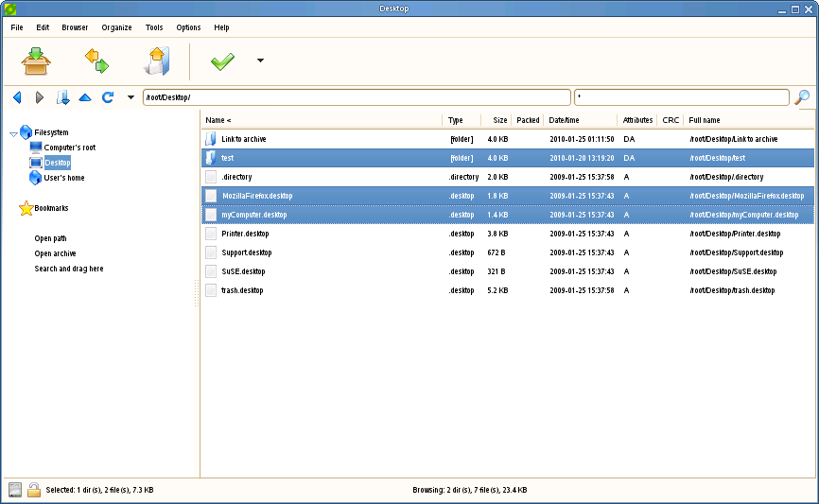Viewport: 819px width, 504px height.
Task: Collapse the Filesystem tree node
Action: click(13, 133)
